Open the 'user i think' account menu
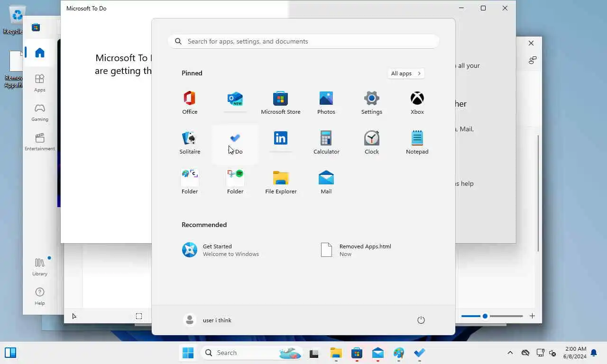Viewport: 607px width, 364px height. [208, 320]
